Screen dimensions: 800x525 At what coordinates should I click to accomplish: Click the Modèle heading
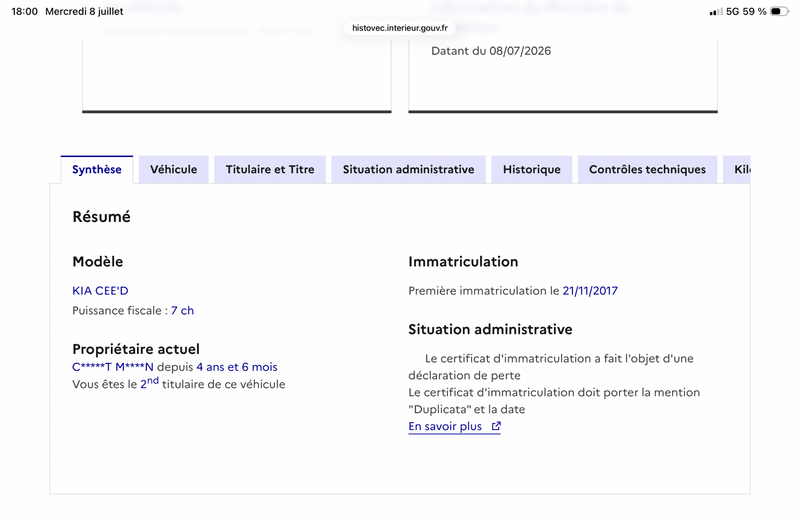(97, 261)
